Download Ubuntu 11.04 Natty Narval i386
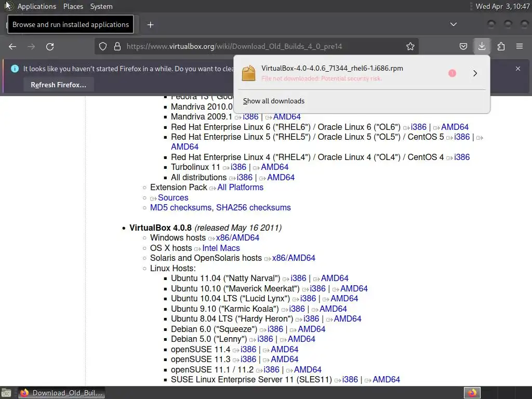 (298, 278)
